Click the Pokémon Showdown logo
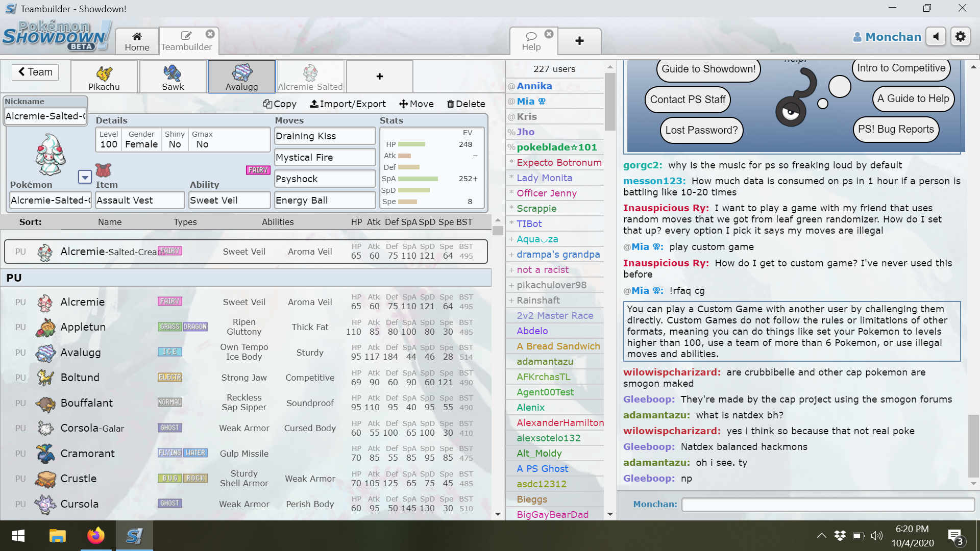Viewport: 980px width, 551px height. [56, 36]
